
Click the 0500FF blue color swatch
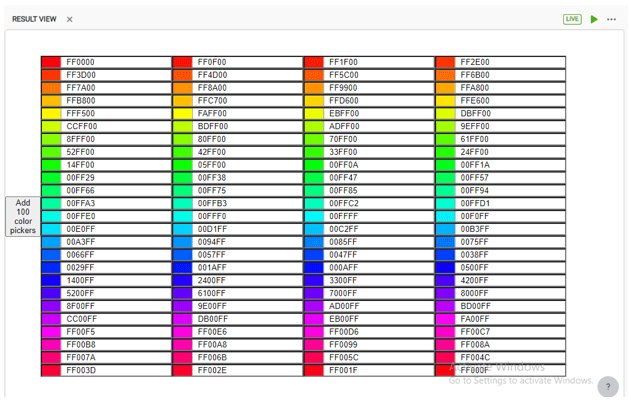pyautogui.click(x=445, y=268)
